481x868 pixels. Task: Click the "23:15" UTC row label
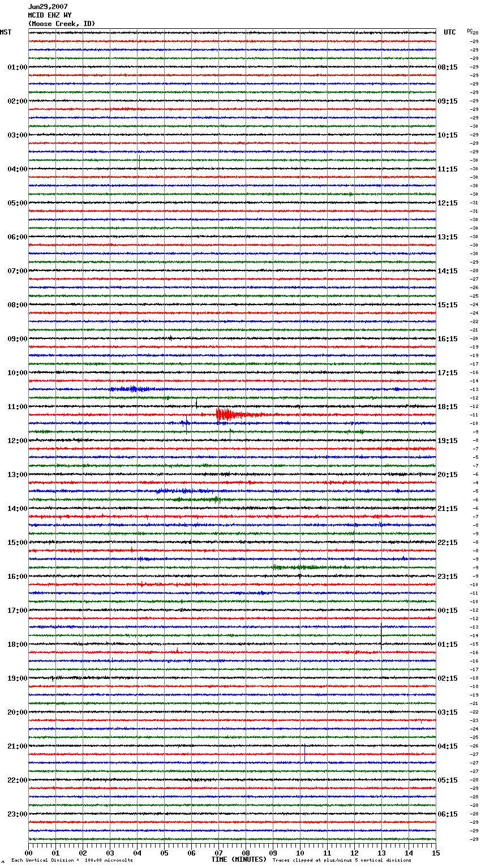tap(448, 577)
